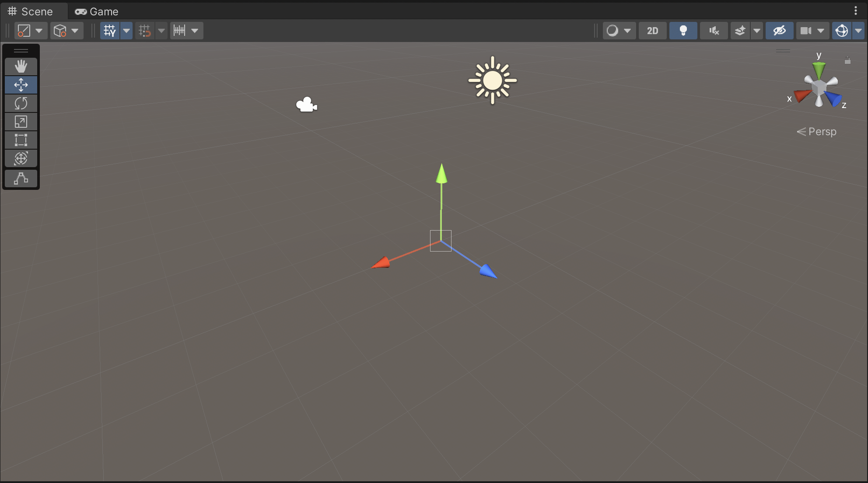Toggle scene lighting bulb button
This screenshot has width=868, height=483.
683,31
